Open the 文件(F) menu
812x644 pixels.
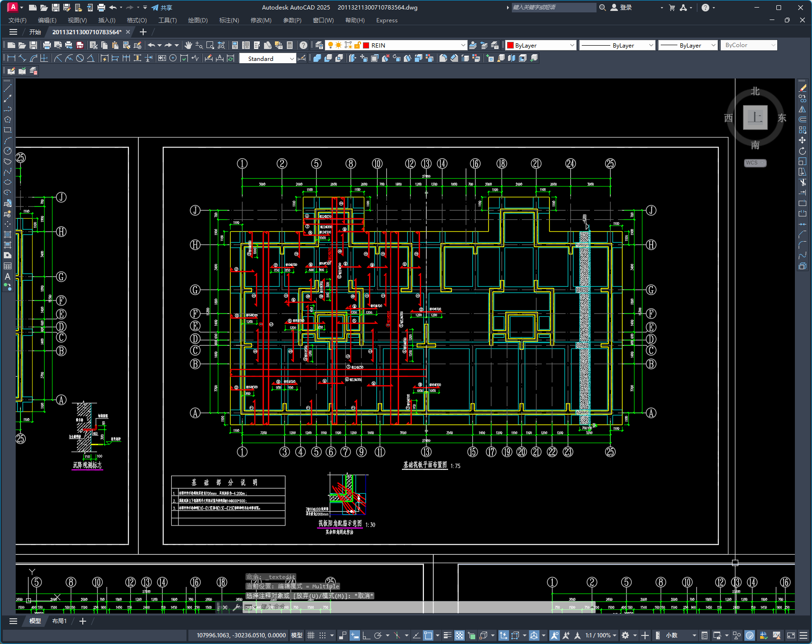point(18,20)
